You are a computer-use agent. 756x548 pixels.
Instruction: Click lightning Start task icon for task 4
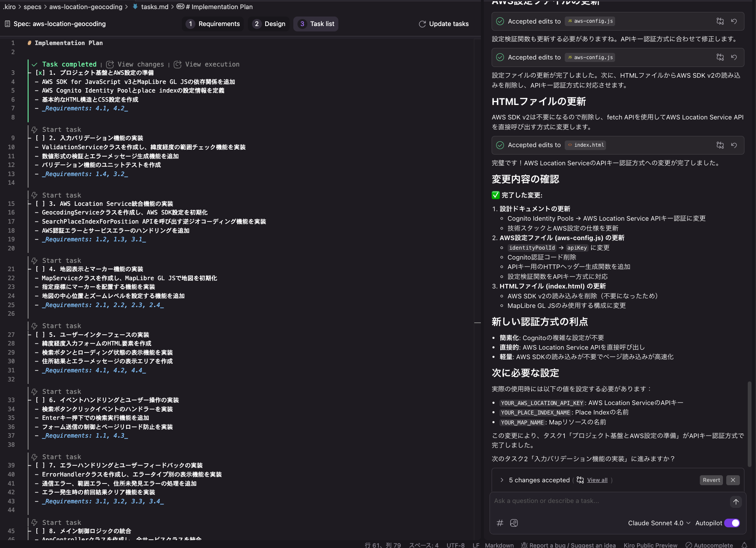point(35,261)
